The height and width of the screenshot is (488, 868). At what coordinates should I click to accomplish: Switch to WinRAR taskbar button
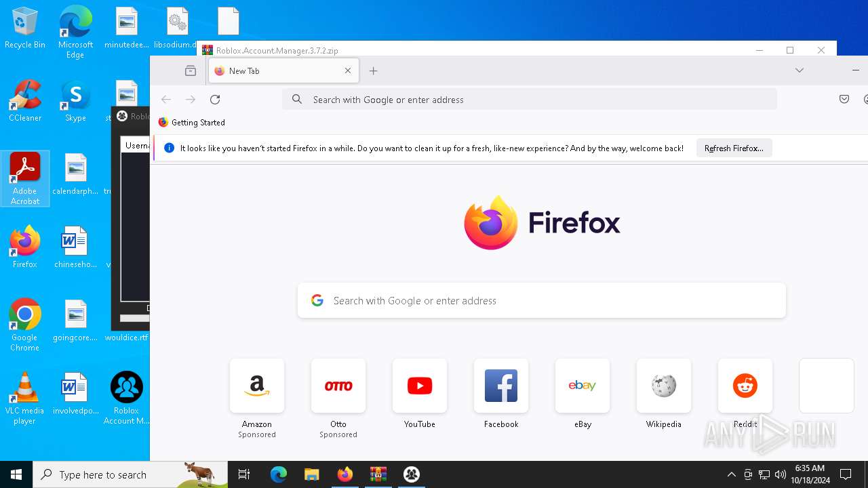(x=378, y=474)
